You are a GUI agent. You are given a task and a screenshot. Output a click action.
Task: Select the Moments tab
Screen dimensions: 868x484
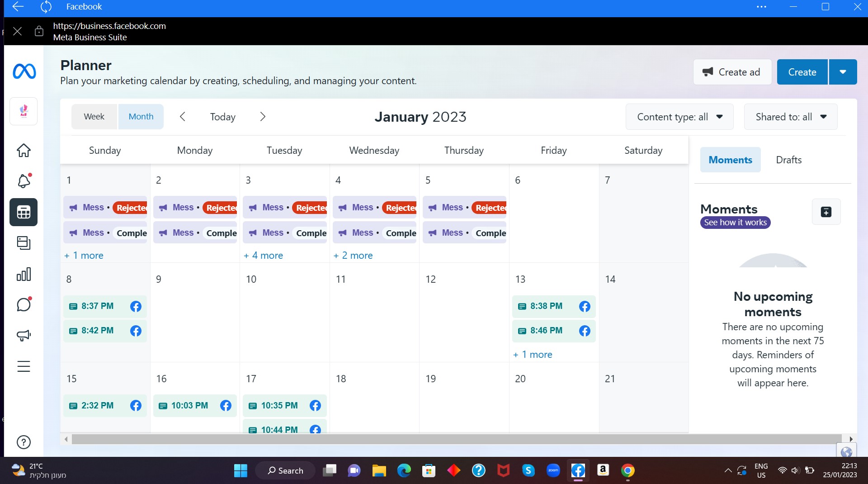pyautogui.click(x=730, y=160)
